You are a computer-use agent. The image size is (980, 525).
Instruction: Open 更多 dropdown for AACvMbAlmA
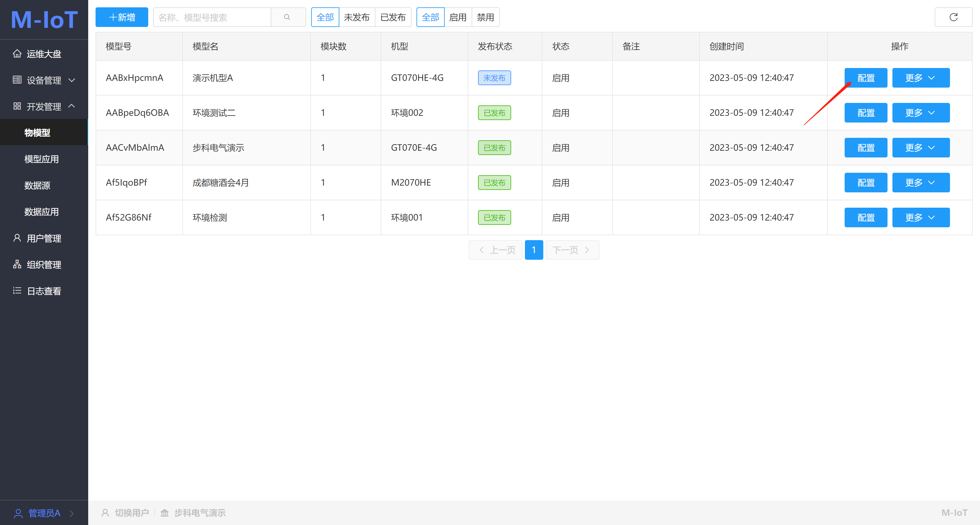pyautogui.click(x=921, y=148)
